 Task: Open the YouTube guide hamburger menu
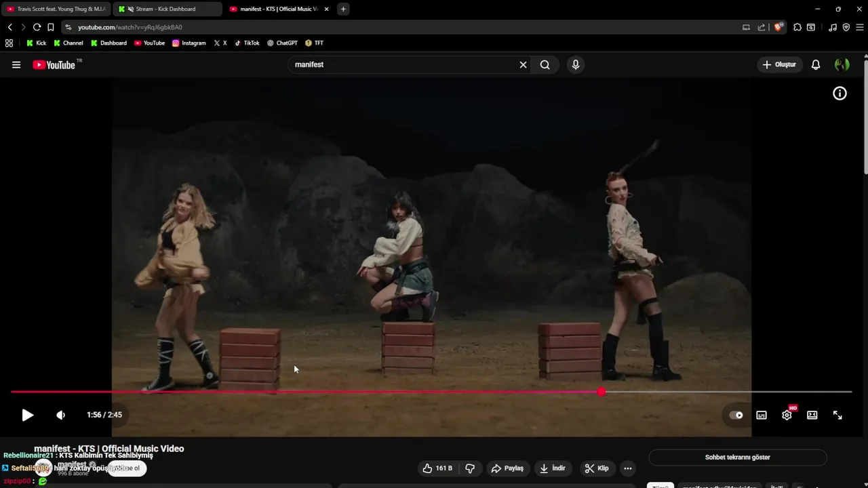(x=16, y=64)
